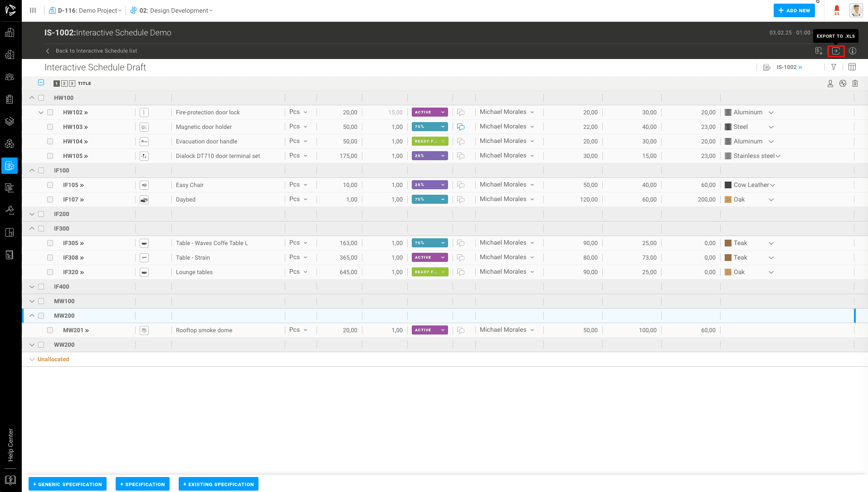Open the D-116 Demo Project menu
Screen dimensions: 868x492
[85, 10]
